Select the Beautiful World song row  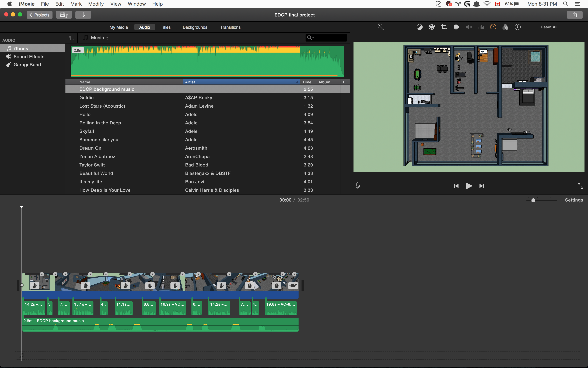(x=208, y=173)
